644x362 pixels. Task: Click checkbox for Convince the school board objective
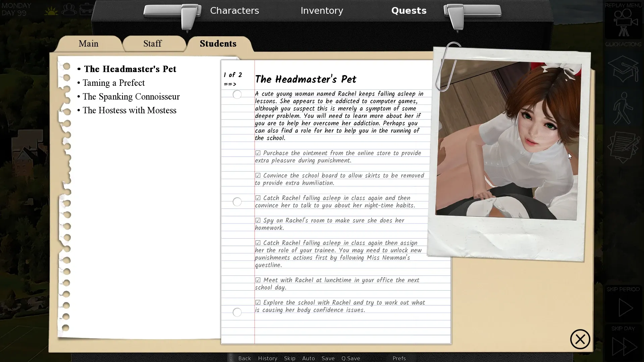tap(258, 176)
